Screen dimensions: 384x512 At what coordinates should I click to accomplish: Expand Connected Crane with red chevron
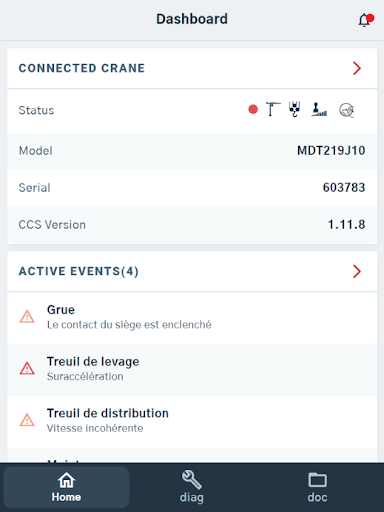[357, 68]
